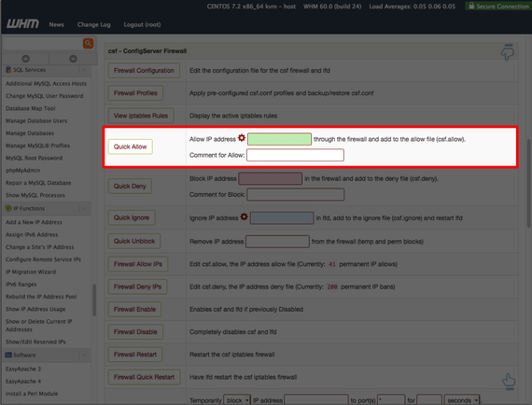Click the Firewall Enable button

pyautogui.click(x=134, y=309)
